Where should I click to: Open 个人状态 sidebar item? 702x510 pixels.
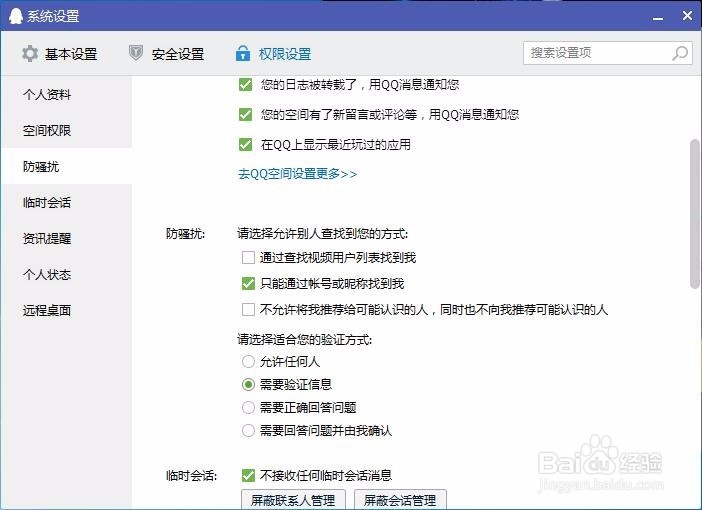[67, 274]
